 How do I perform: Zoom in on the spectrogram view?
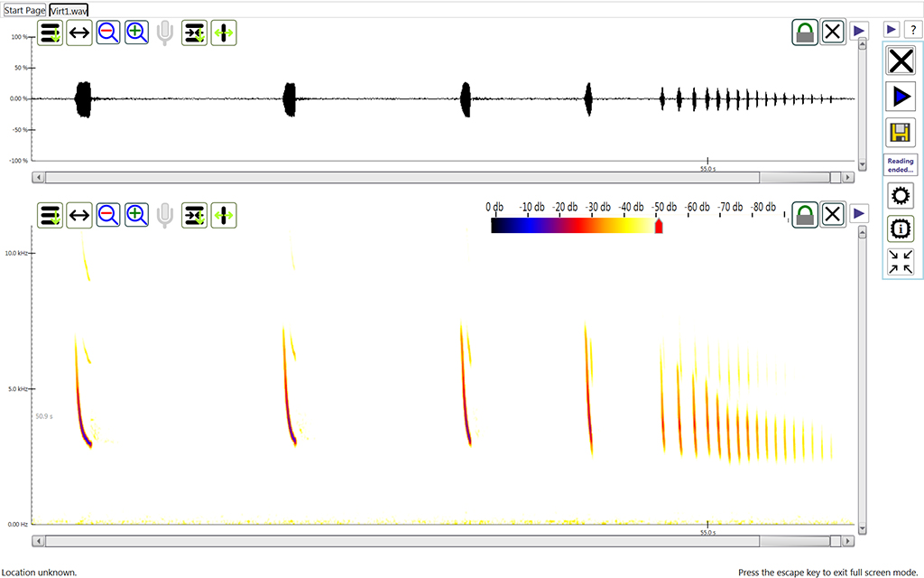click(137, 215)
